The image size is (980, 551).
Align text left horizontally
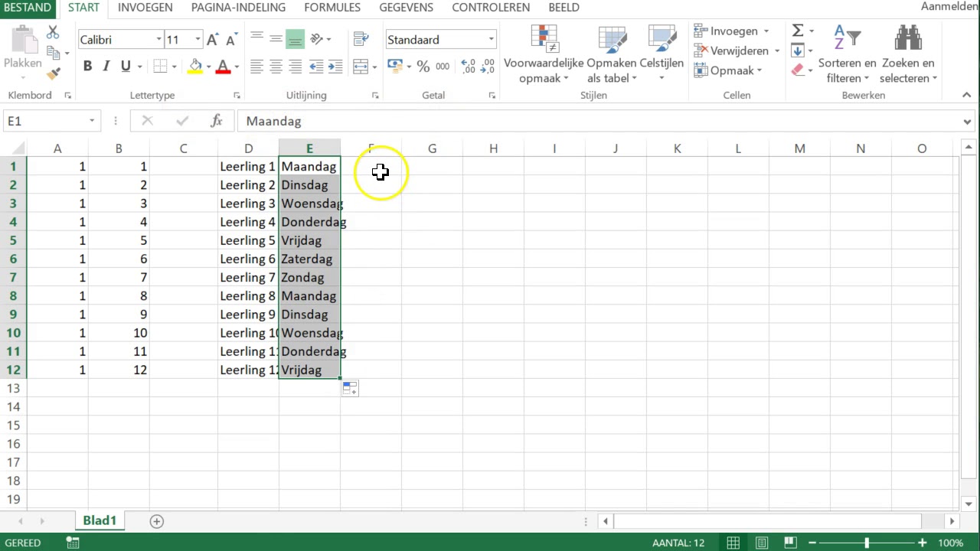click(x=256, y=67)
